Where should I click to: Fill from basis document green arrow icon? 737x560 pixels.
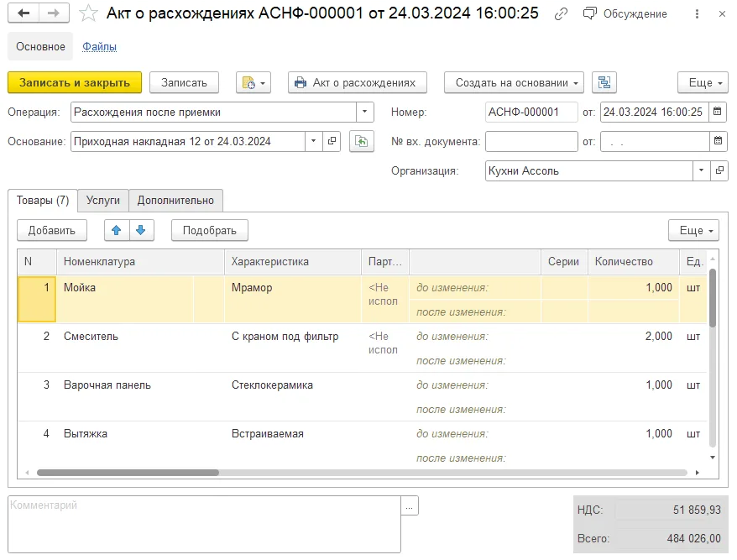click(362, 142)
